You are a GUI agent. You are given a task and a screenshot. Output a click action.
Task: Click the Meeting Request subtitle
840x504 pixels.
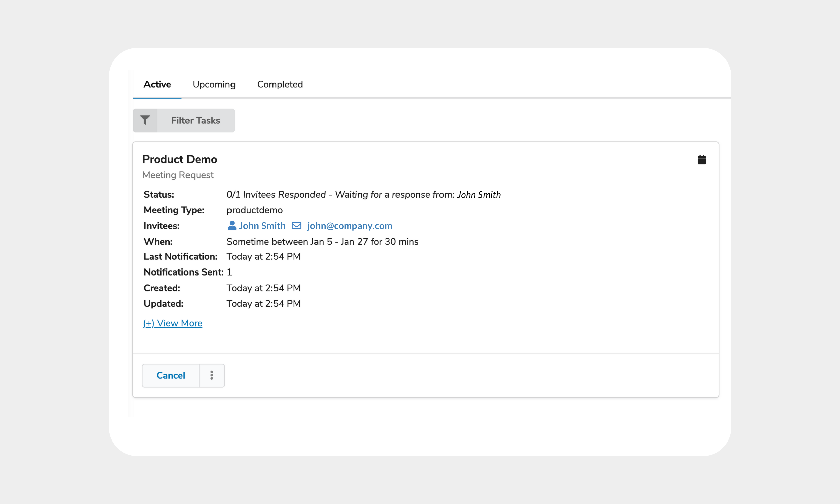[x=178, y=175]
